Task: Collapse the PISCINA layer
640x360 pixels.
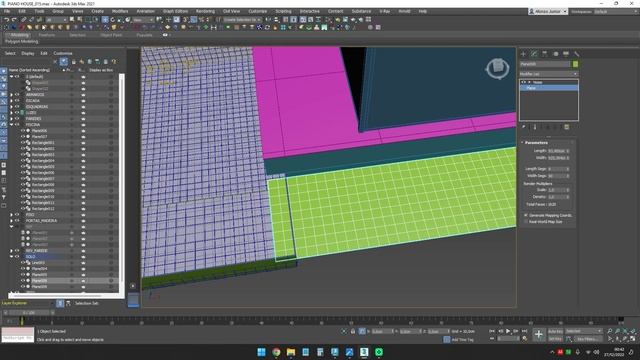Action: (11, 124)
